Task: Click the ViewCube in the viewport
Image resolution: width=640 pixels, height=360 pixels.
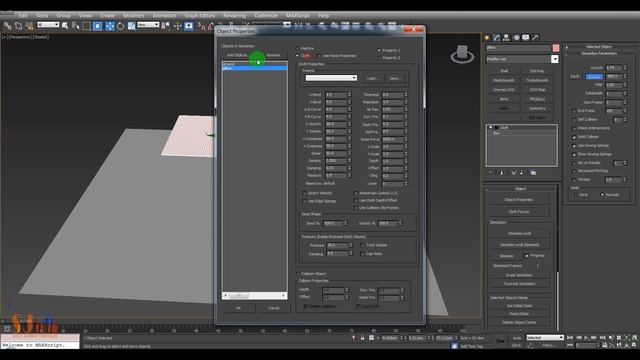Action: pos(462,54)
